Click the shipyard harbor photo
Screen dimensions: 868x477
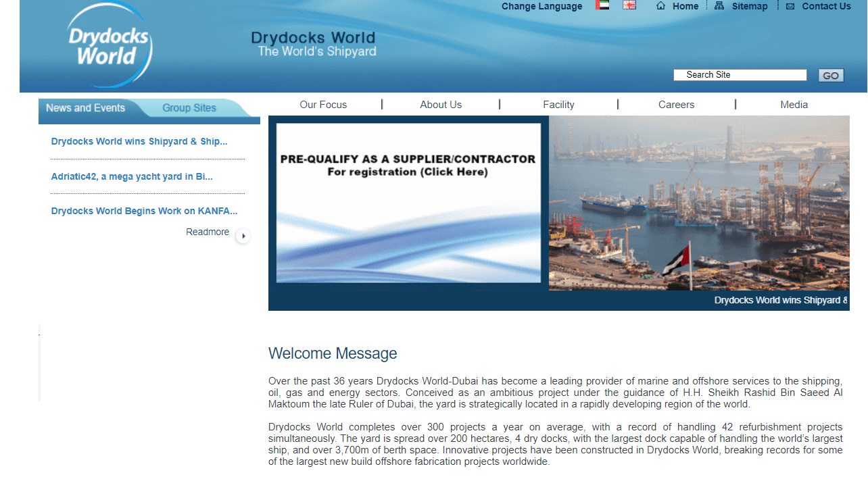coord(699,203)
